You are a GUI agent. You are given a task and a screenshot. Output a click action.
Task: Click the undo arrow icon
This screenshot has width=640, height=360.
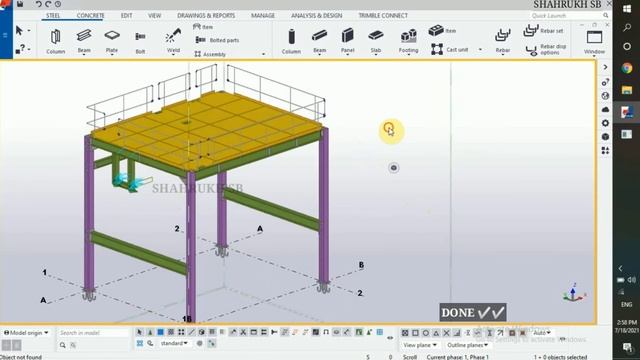tap(38, 4)
